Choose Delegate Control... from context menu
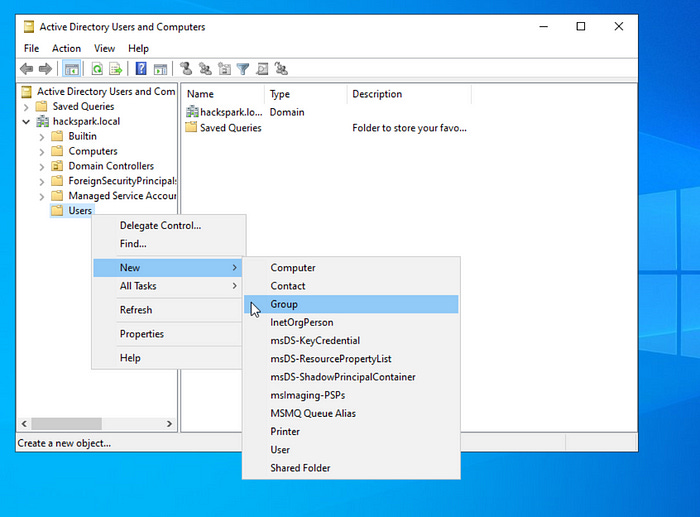 point(169,225)
